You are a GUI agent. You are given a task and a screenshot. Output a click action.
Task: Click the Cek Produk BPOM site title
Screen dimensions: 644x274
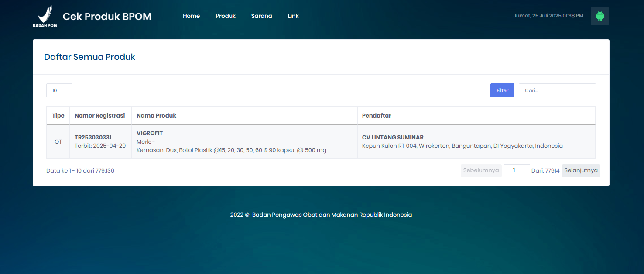(107, 17)
